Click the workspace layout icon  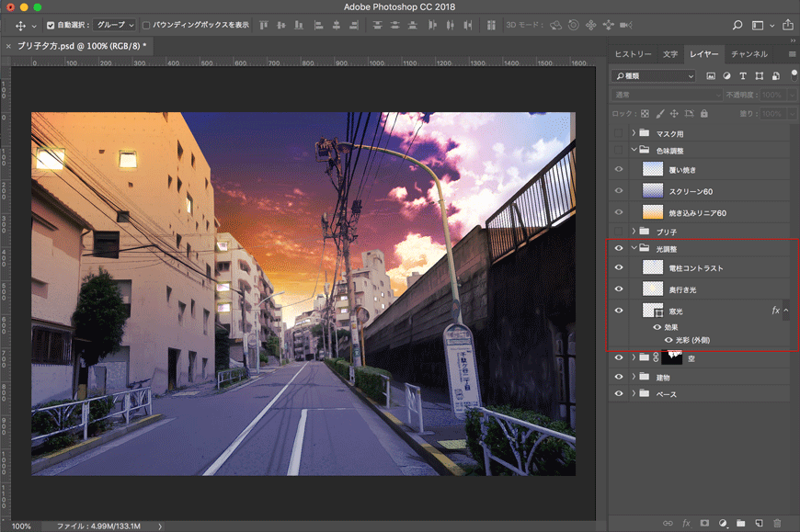point(758,25)
